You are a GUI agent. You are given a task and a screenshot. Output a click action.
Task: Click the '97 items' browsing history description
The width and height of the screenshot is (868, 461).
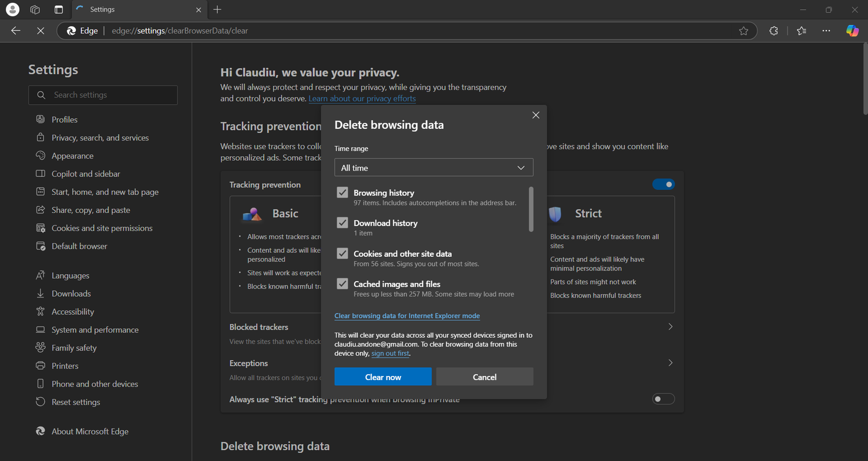(x=435, y=203)
